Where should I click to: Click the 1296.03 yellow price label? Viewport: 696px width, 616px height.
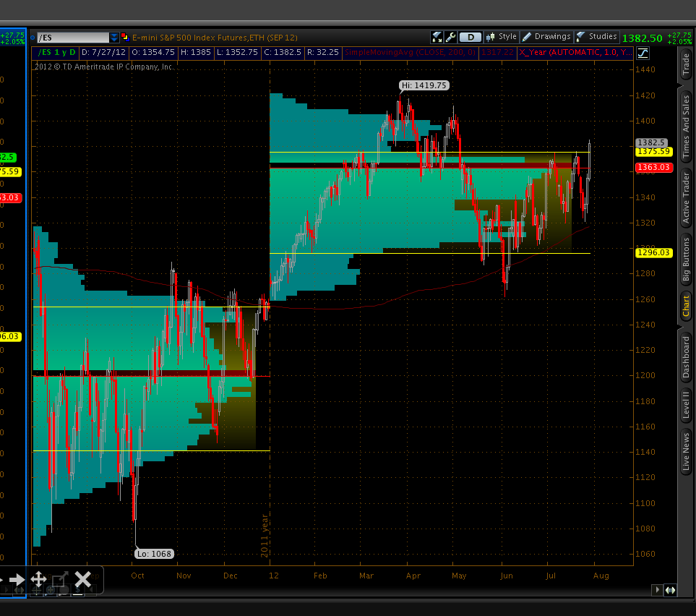pyautogui.click(x=654, y=253)
